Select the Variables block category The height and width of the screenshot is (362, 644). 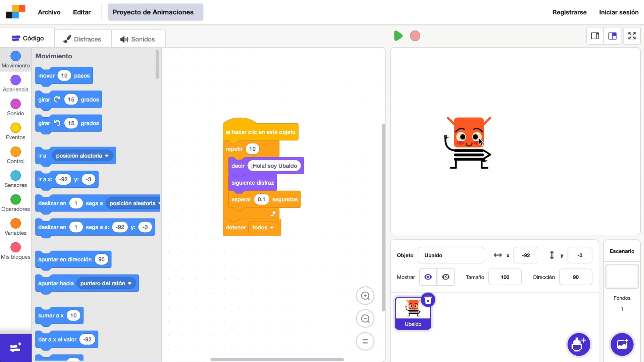point(16,227)
